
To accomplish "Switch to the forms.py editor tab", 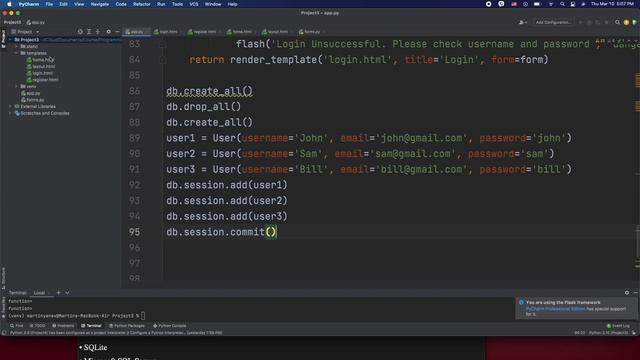I will coord(311,31).
